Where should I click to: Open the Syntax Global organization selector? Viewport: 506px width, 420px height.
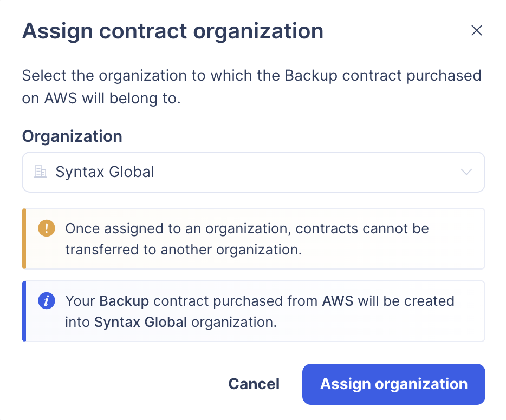[x=253, y=172]
